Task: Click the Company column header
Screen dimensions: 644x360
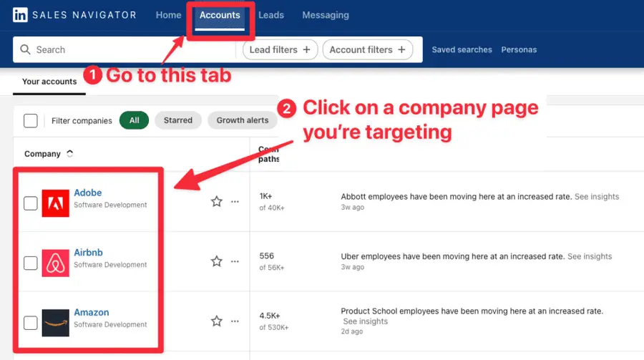Action: 42,154
